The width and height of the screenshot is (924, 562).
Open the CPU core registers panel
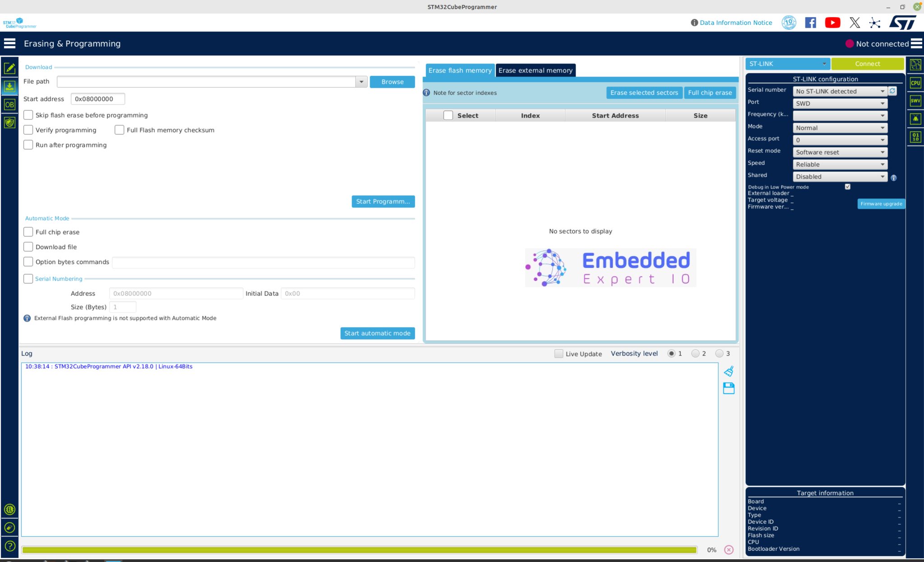pyautogui.click(x=916, y=83)
